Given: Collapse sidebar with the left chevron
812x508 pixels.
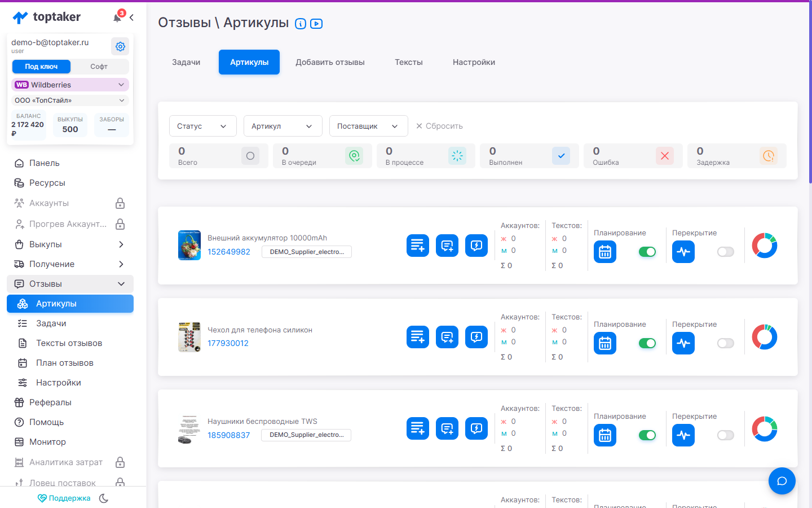Looking at the screenshot, I should pyautogui.click(x=131, y=17).
